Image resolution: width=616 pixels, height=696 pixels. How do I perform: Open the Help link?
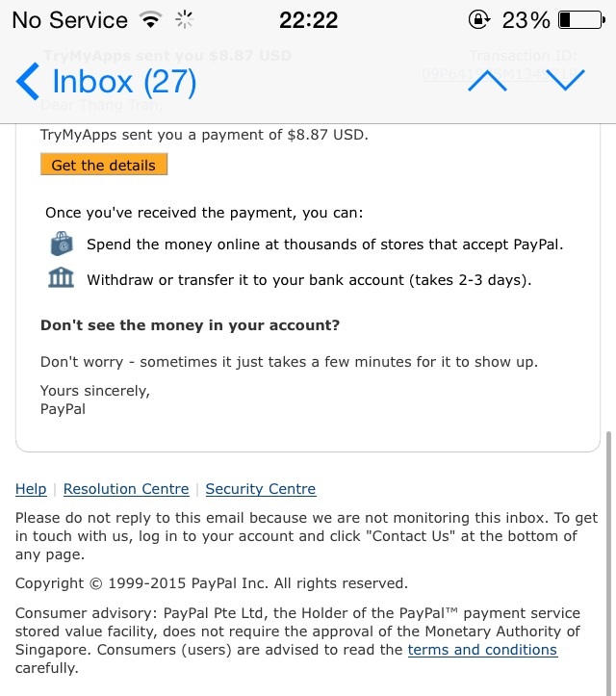point(31,489)
